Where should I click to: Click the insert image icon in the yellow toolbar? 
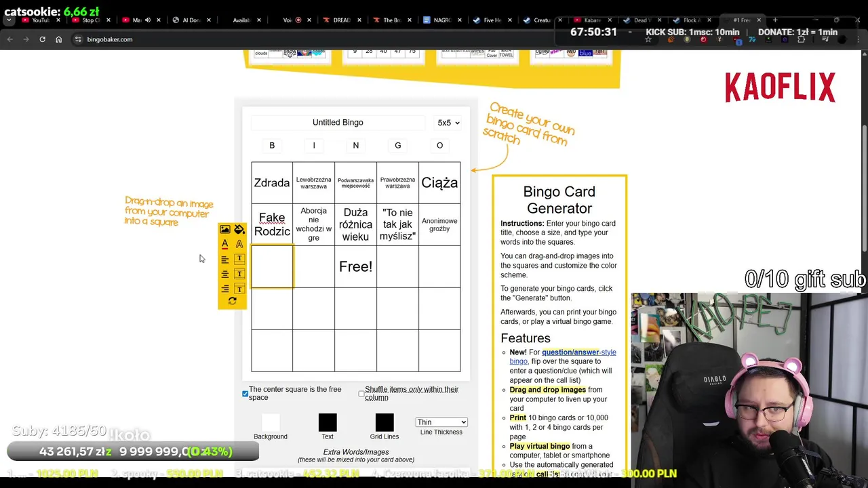tap(225, 230)
